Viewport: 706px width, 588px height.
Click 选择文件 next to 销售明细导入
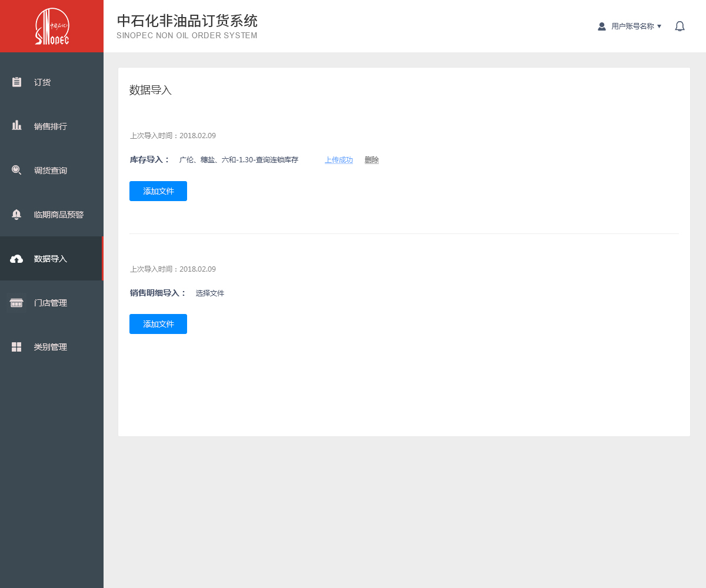[x=210, y=293]
